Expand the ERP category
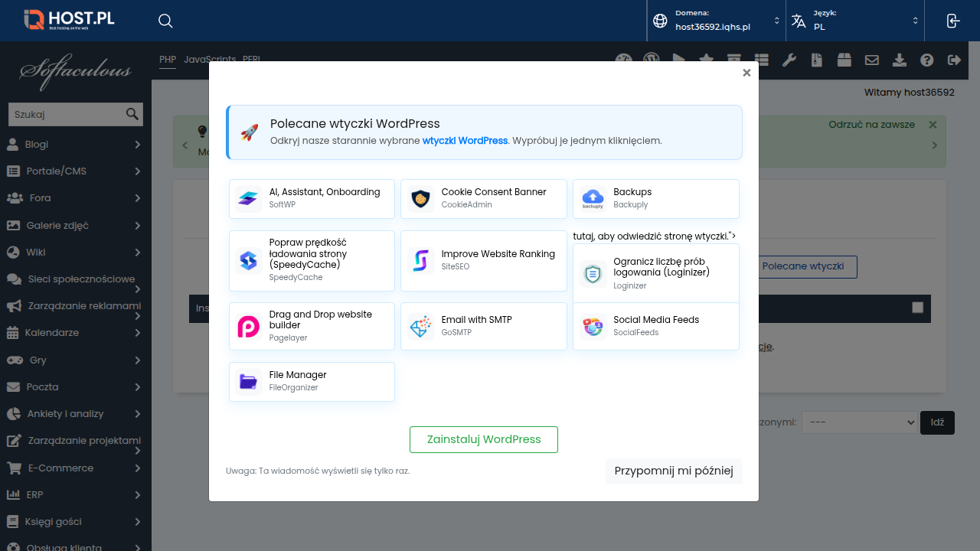The height and width of the screenshot is (551, 980). 138,494
